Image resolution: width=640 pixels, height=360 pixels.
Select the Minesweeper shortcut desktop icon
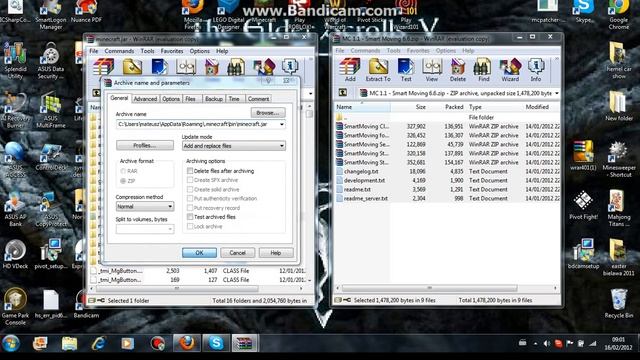[619, 159]
